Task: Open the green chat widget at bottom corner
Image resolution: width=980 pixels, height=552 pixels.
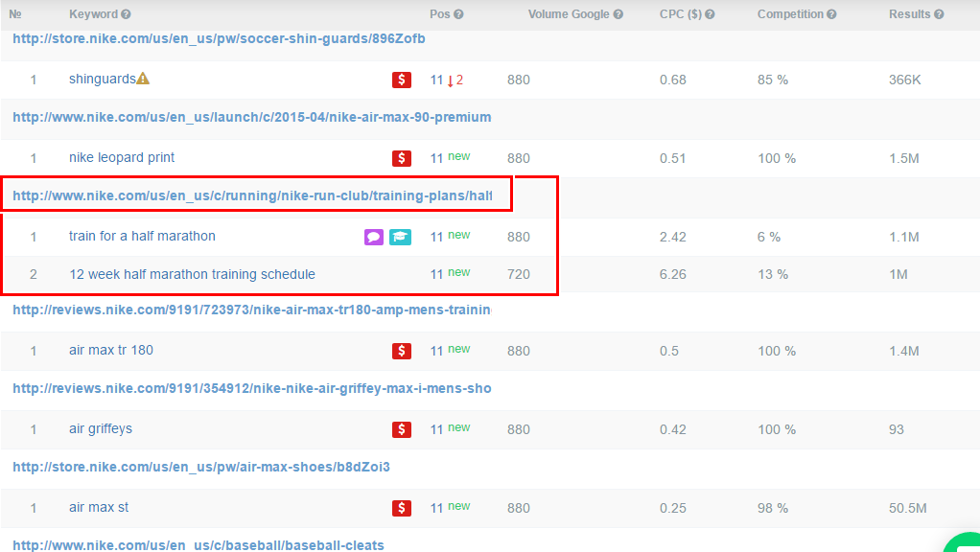Action: tap(965, 543)
